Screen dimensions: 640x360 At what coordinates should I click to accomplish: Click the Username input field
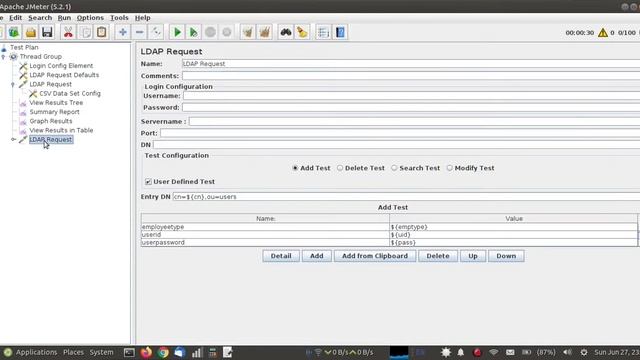pyautogui.click(x=411, y=96)
